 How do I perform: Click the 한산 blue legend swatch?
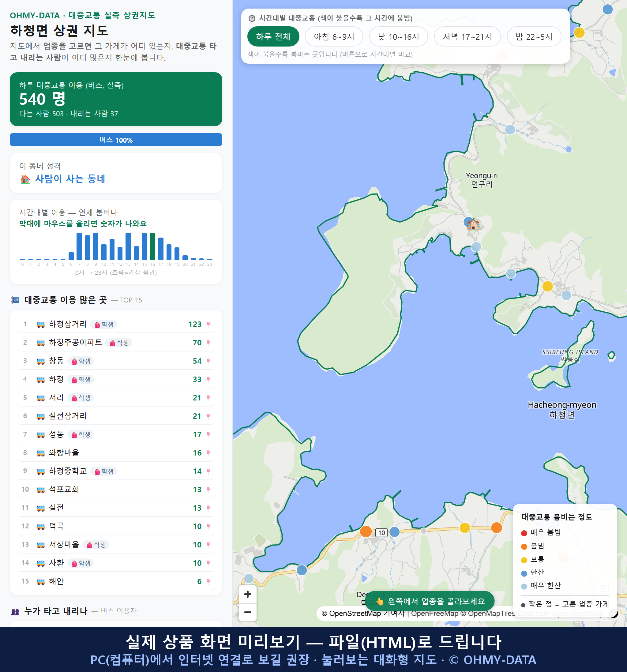point(524,573)
